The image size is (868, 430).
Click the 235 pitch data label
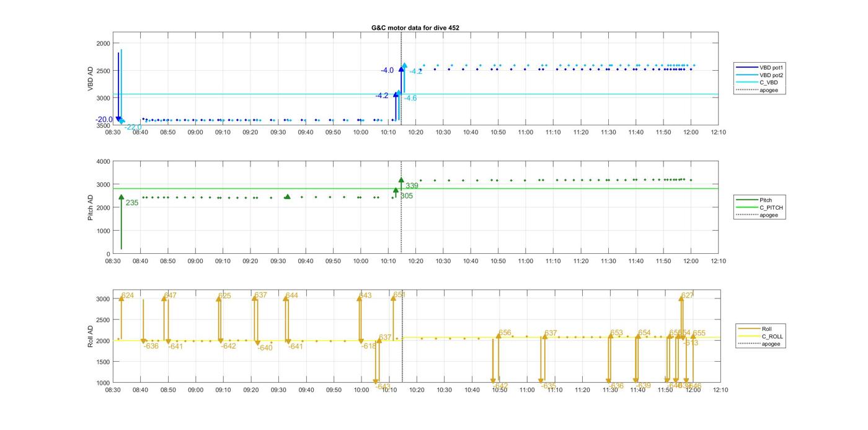132,203
